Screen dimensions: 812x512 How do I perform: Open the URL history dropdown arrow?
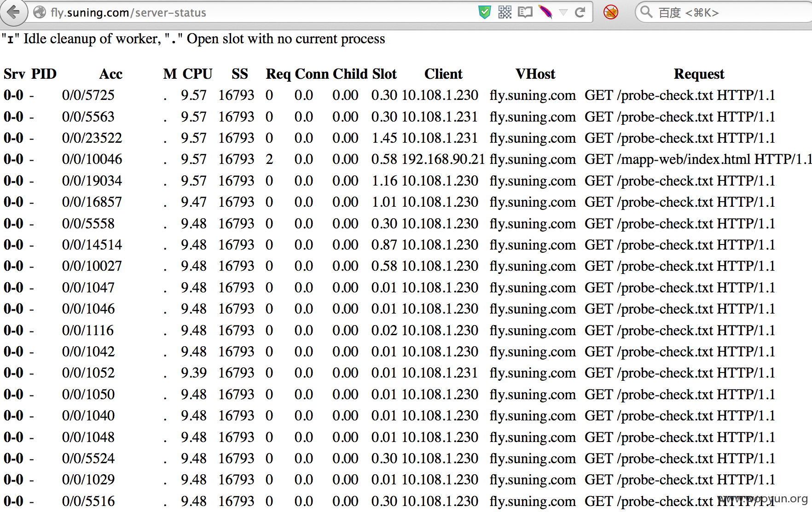(x=563, y=12)
